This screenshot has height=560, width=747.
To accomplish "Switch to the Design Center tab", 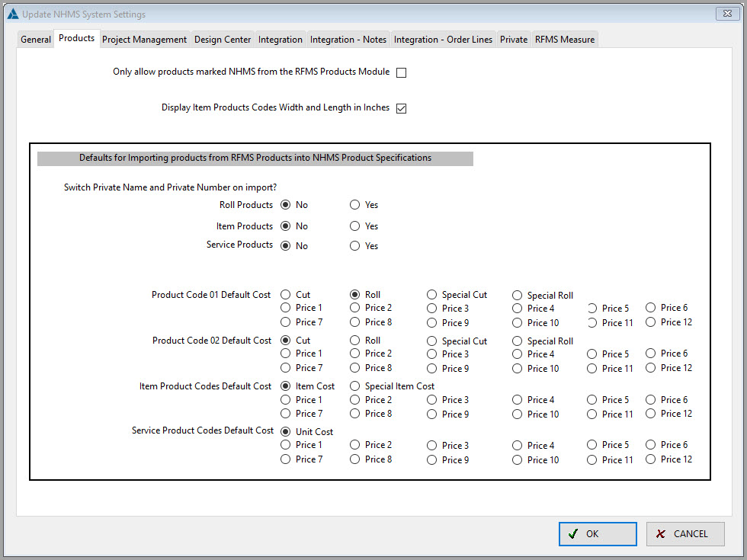I will point(223,40).
